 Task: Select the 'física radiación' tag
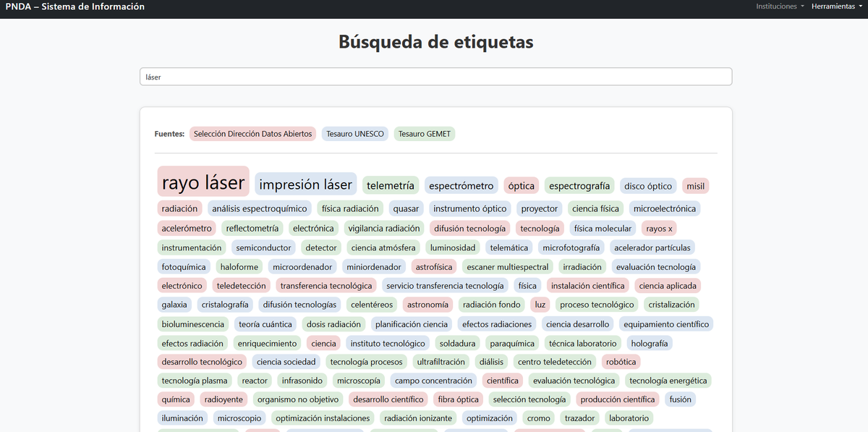pyautogui.click(x=350, y=208)
